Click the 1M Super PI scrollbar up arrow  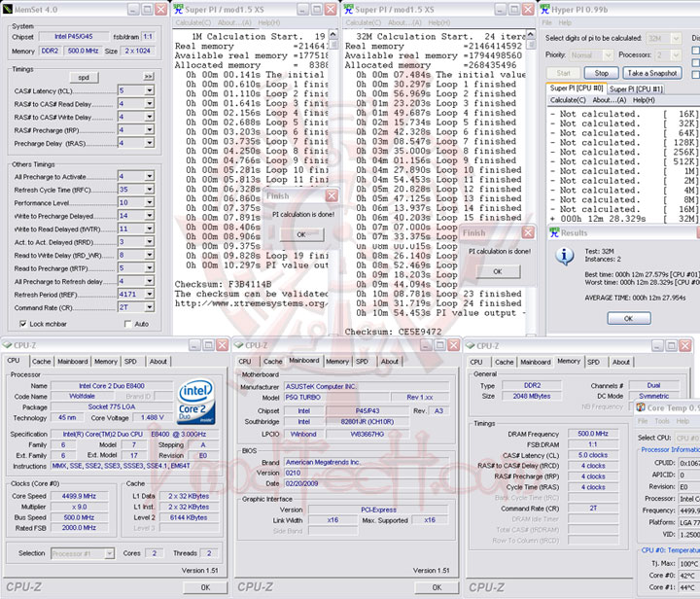pos(333,34)
